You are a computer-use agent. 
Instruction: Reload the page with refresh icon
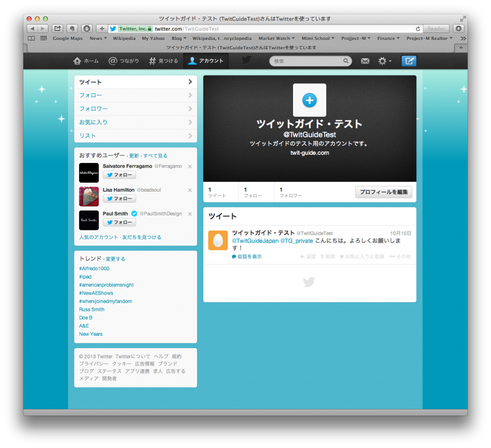[418, 29]
